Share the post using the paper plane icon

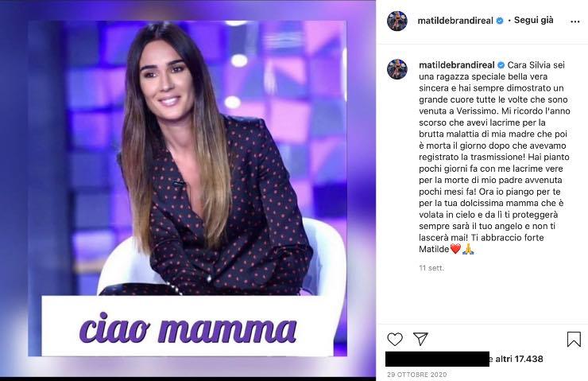(x=420, y=339)
